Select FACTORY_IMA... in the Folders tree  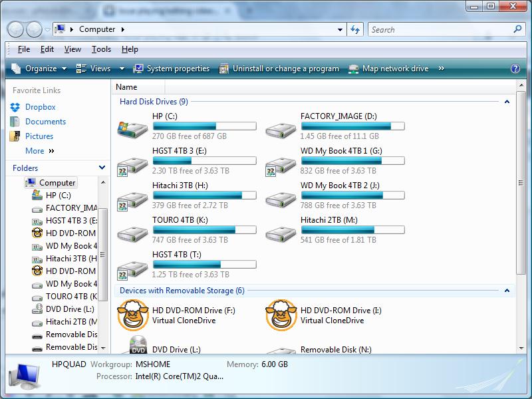[x=65, y=208]
